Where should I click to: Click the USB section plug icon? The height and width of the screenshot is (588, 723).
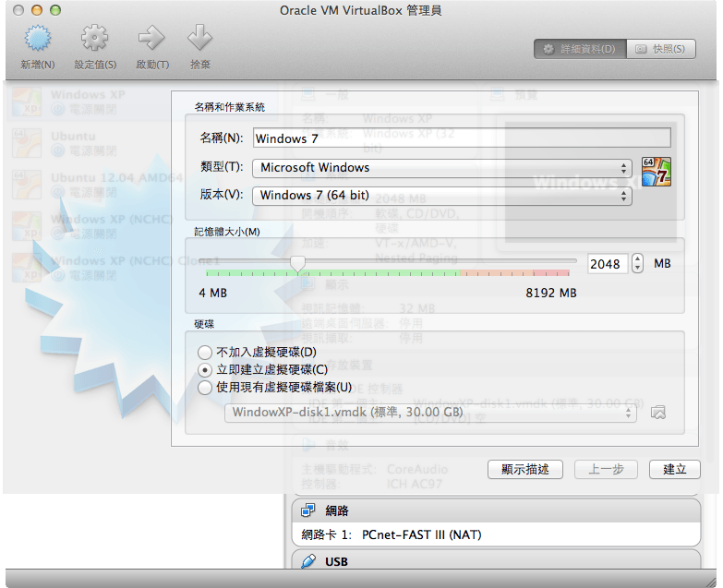308,561
